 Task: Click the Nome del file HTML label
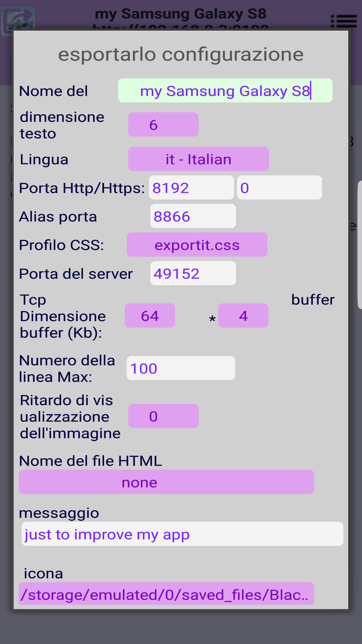[90, 461]
